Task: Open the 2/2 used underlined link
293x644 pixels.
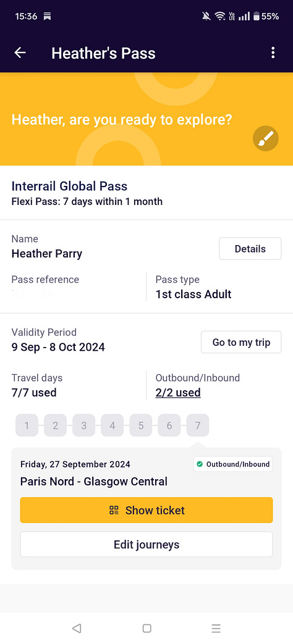Action: [178, 393]
